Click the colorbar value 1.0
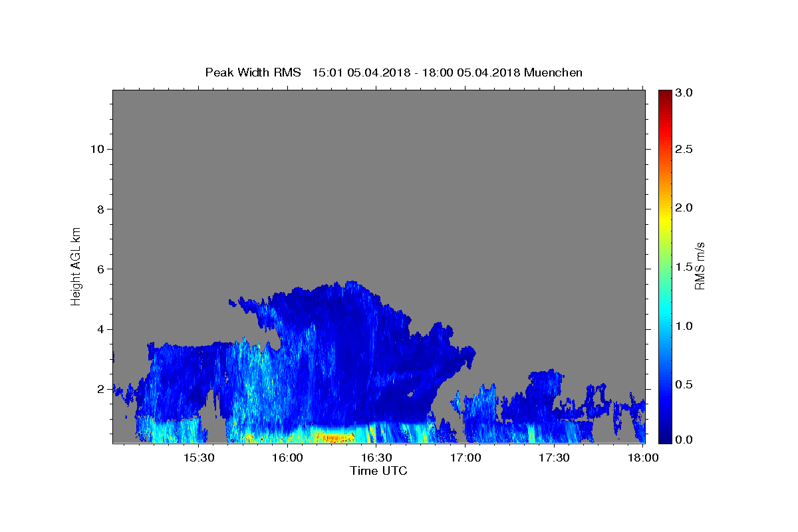 click(684, 326)
